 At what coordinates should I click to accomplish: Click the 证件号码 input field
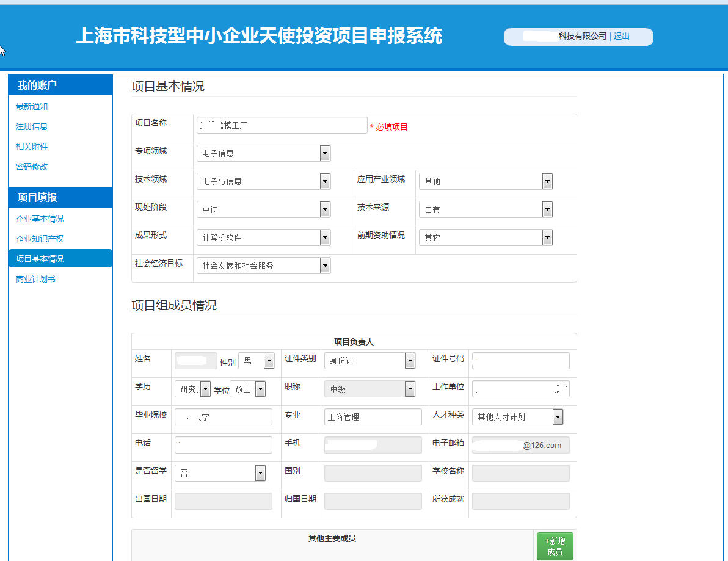520,361
